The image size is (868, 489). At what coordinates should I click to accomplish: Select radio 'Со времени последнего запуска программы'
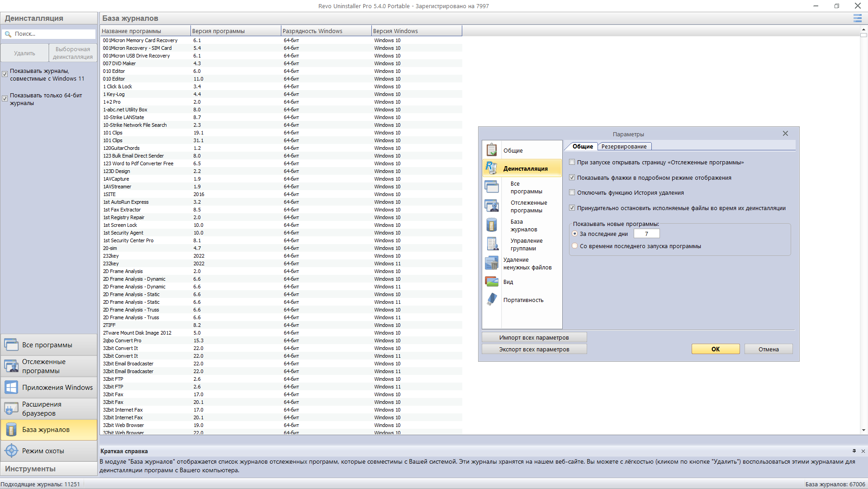[574, 246]
